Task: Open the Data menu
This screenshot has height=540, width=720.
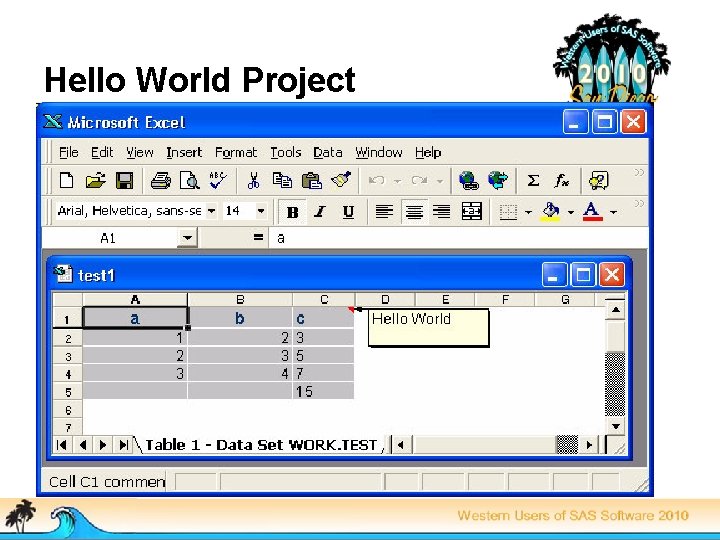Action: 328,152
